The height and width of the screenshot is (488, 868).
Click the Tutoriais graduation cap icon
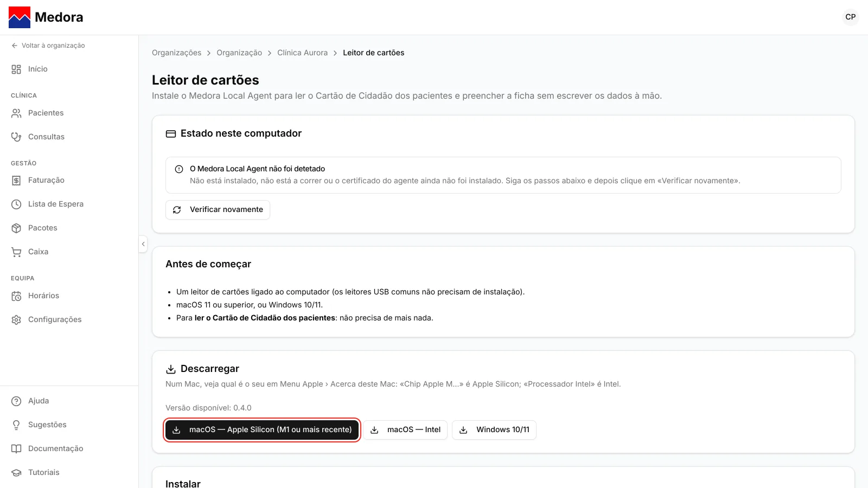pos(16,472)
